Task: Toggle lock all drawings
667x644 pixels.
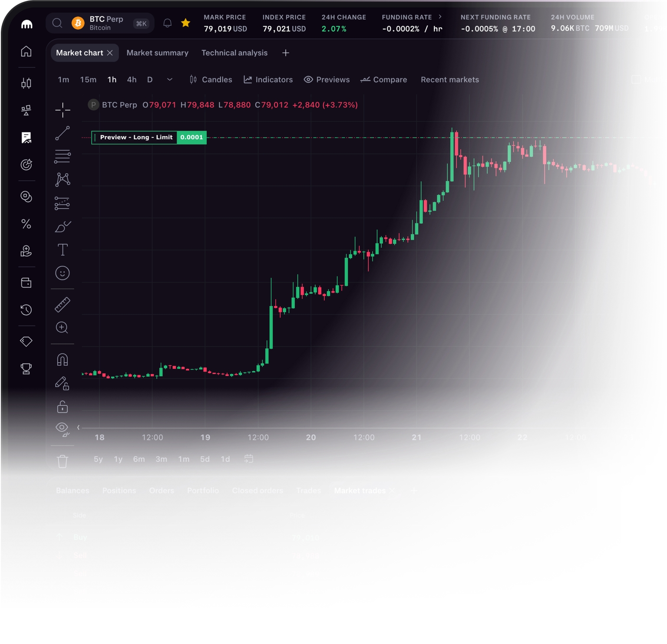Action: click(x=63, y=407)
